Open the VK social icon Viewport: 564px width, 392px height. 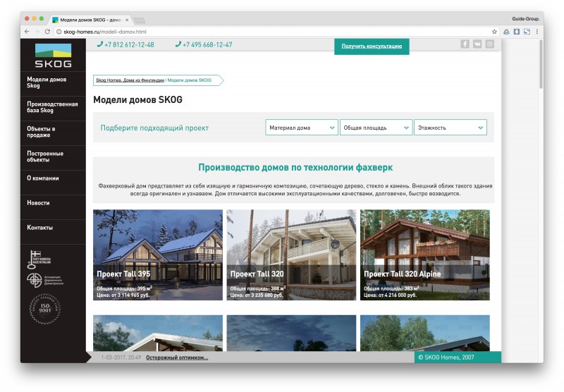477,44
